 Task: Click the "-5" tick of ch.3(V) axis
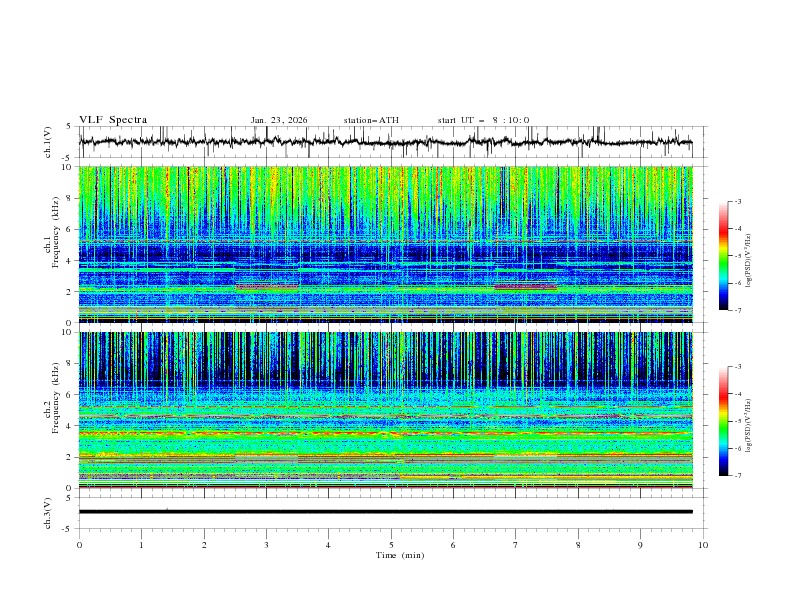[x=68, y=529]
